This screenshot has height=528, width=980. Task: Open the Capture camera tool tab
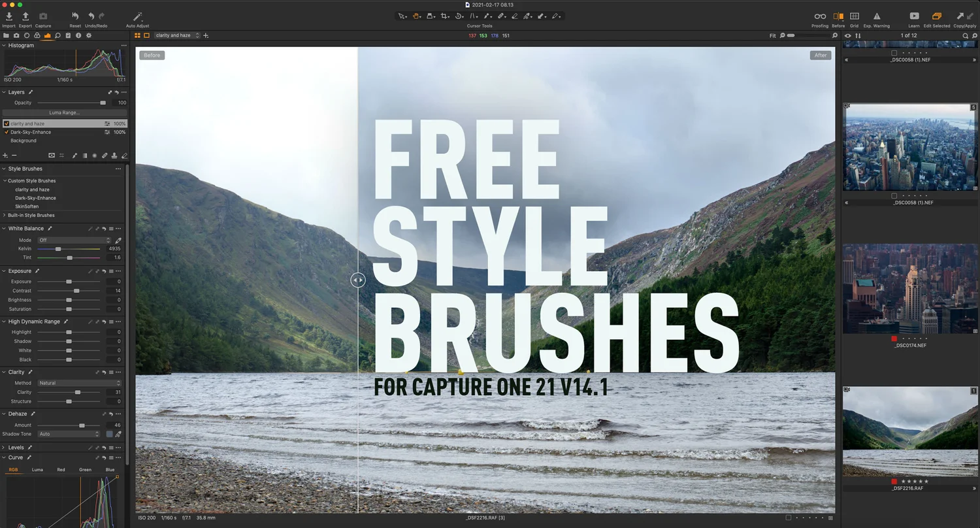point(16,35)
